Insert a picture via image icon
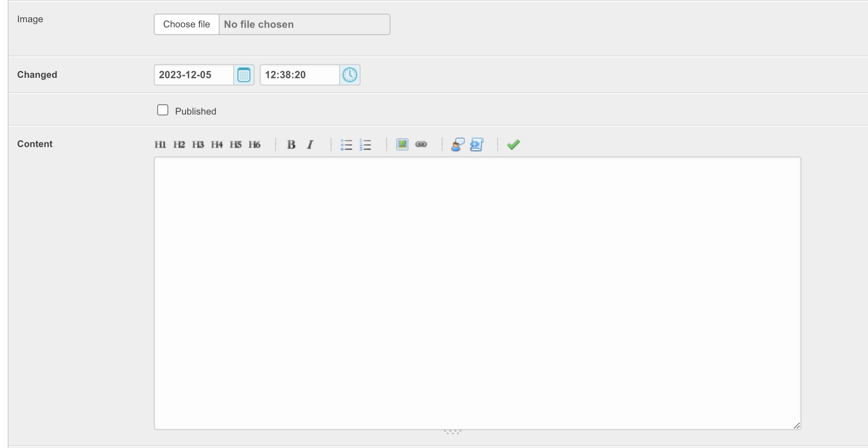 pyautogui.click(x=402, y=144)
